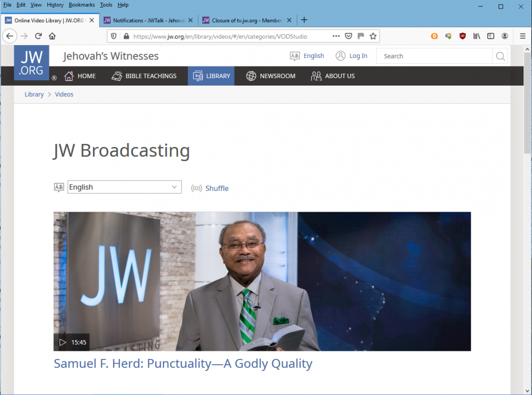Open the page actions ellipsis menu
This screenshot has height=395, width=532.
click(336, 36)
